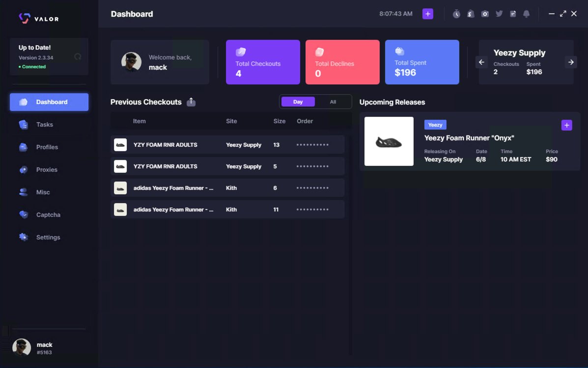Click shoe thumbnail in size 13 row
Screen dimensions: 588x368
tap(120, 145)
